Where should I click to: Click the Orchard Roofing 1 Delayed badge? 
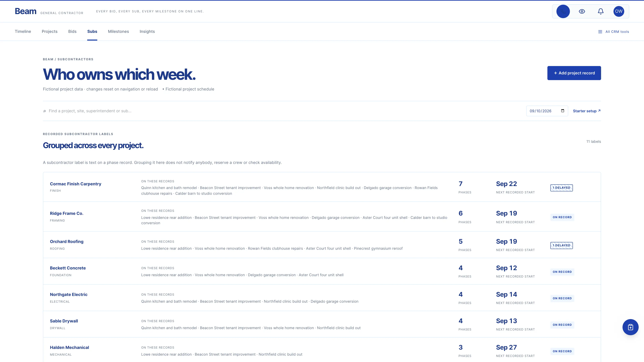pyautogui.click(x=561, y=245)
